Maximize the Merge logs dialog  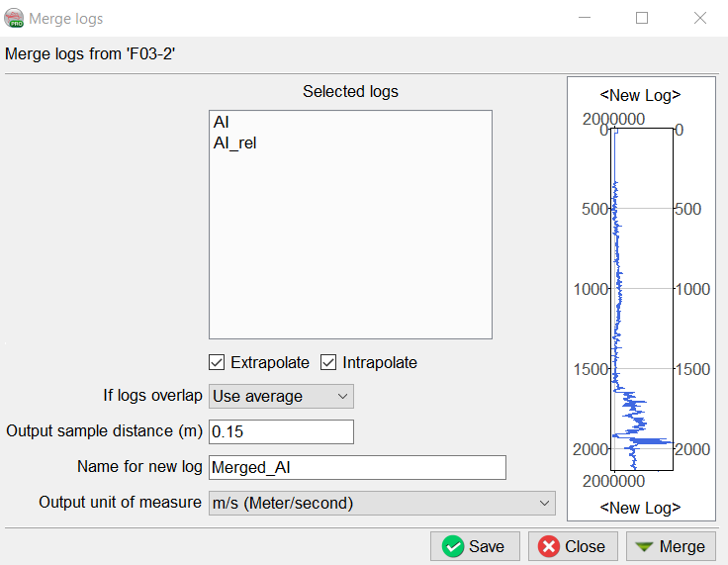click(x=642, y=19)
